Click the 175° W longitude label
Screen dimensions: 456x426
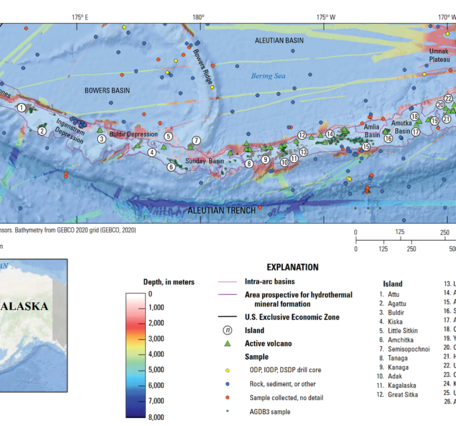[326, 17]
